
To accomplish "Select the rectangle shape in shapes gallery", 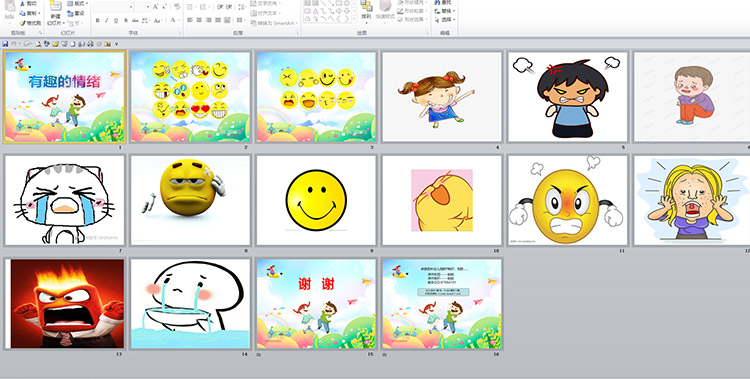I will coord(339,3).
